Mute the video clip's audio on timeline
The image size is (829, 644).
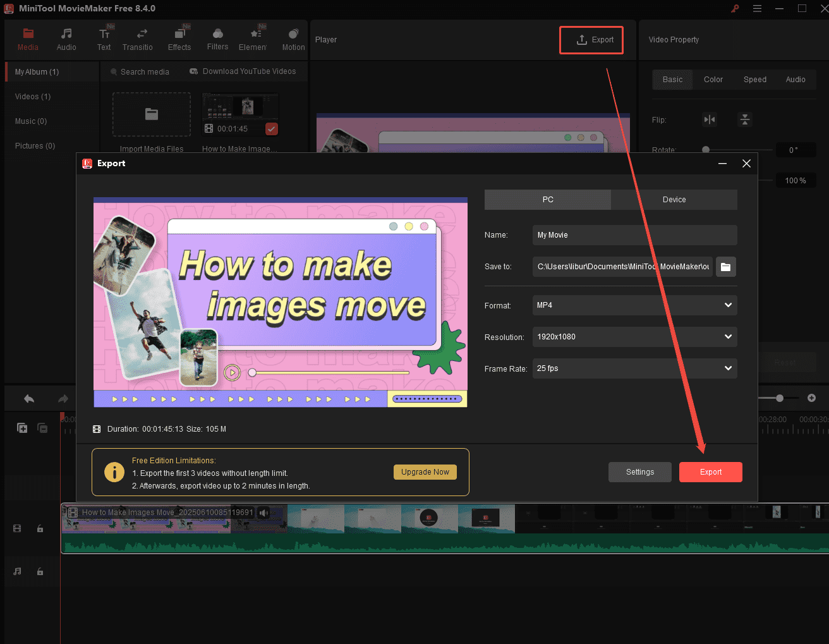(x=263, y=513)
